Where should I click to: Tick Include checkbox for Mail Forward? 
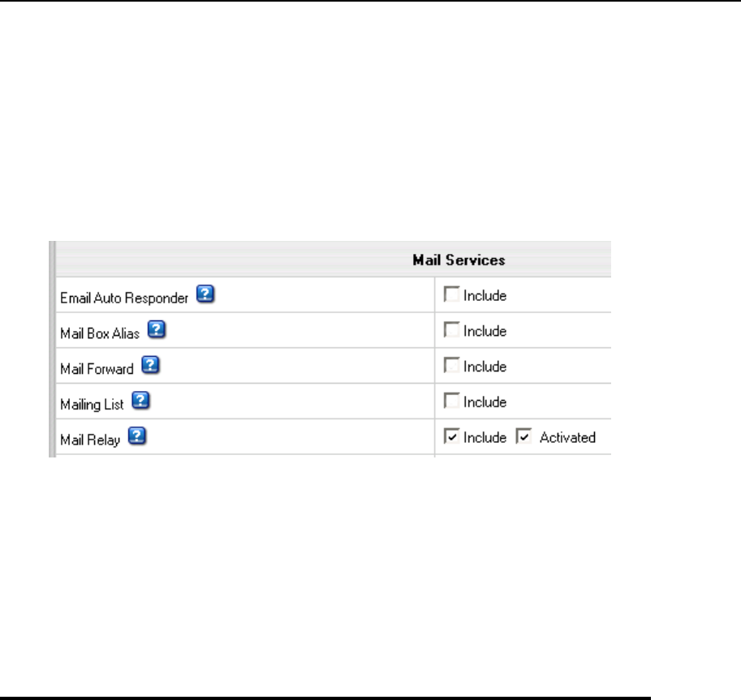click(x=450, y=367)
